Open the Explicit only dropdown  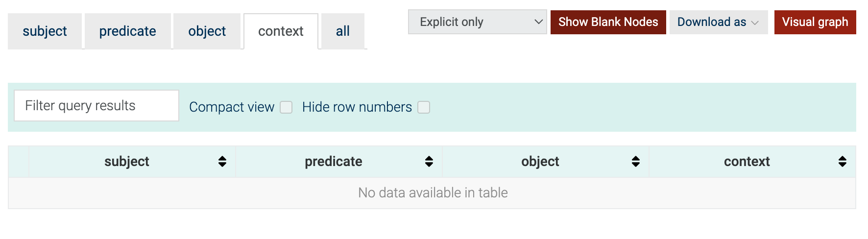478,22
